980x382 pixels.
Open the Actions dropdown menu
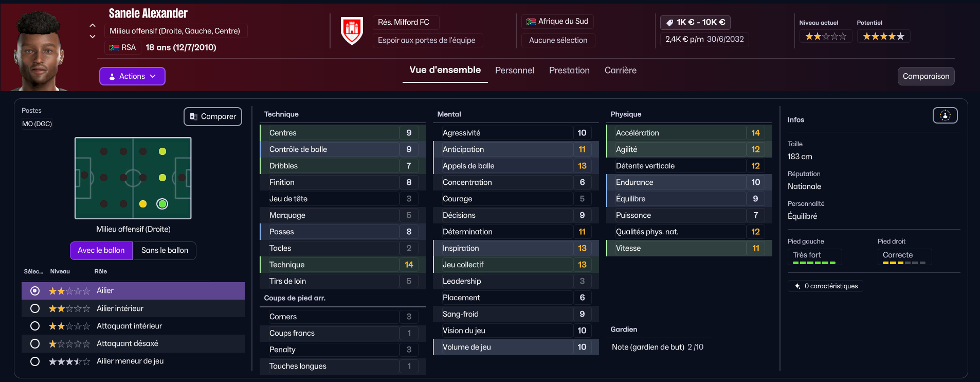(132, 76)
